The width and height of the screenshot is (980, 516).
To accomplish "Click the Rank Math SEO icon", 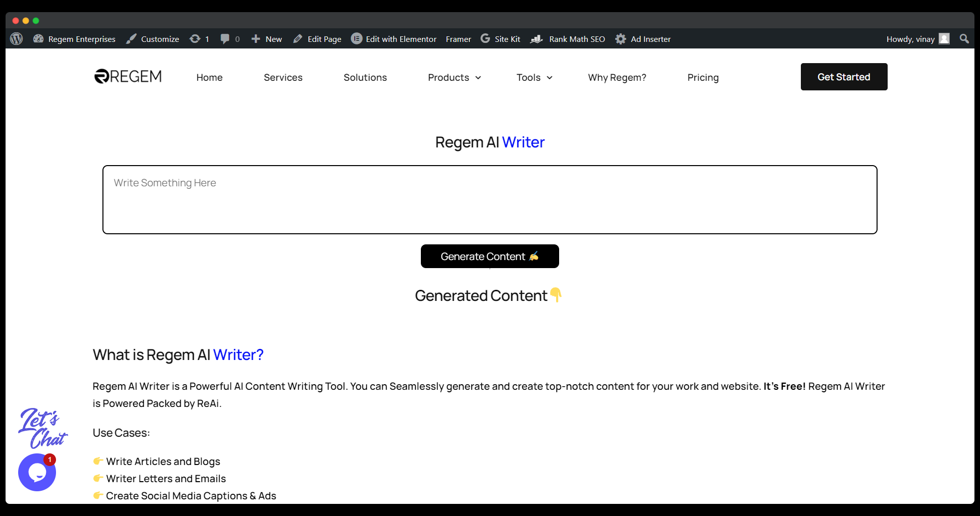I will (536, 39).
